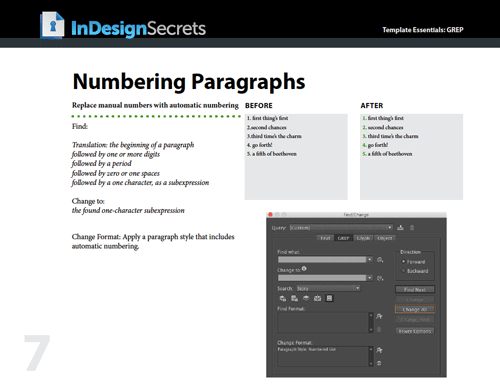Select the Forward direction radio button
This screenshot has width=500, height=385.
pyautogui.click(x=404, y=262)
